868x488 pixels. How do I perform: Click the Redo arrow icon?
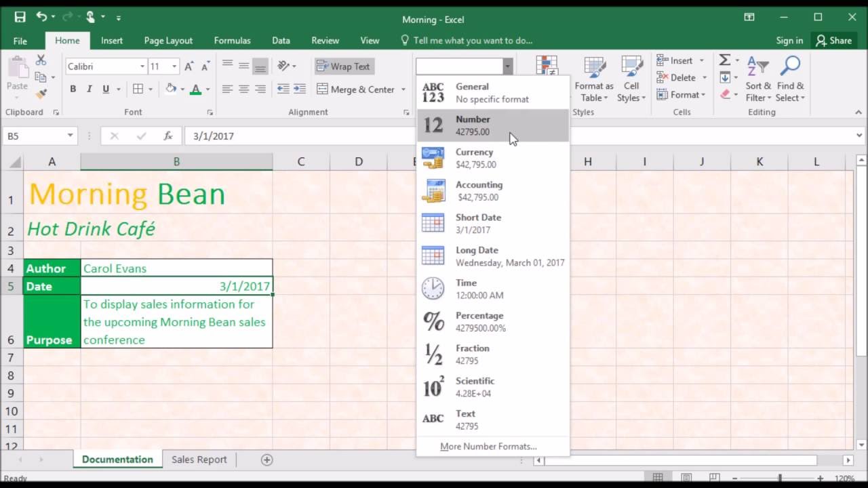click(x=67, y=17)
